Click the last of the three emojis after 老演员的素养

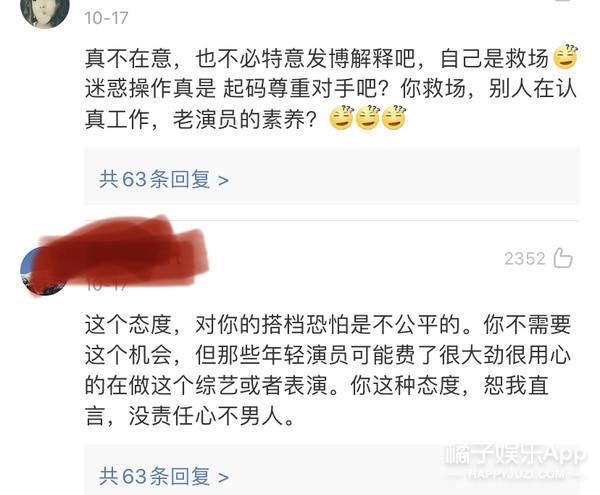[394, 117]
